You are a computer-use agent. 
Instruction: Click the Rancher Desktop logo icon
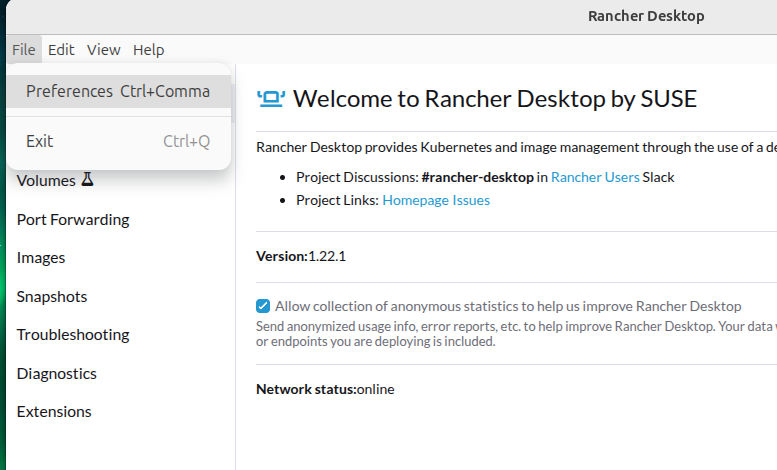[271, 99]
